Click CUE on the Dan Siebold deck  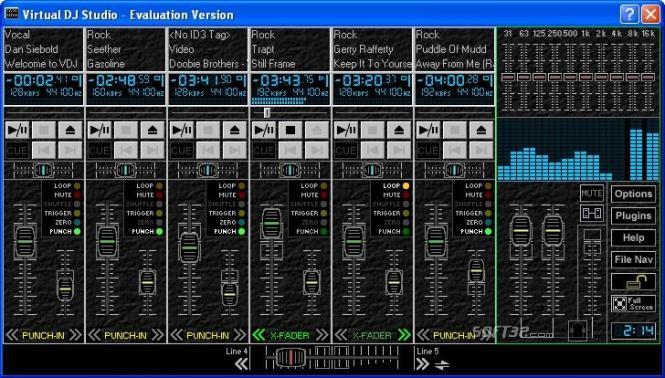17,150
